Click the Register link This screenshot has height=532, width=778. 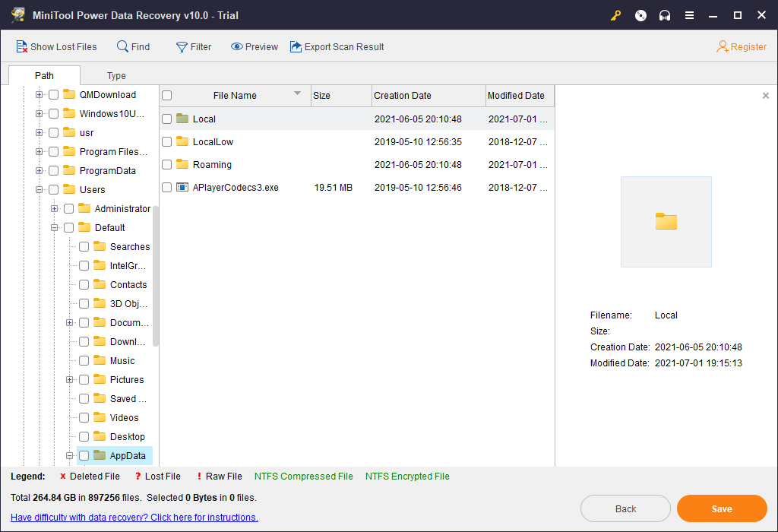pyautogui.click(x=742, y=46)
